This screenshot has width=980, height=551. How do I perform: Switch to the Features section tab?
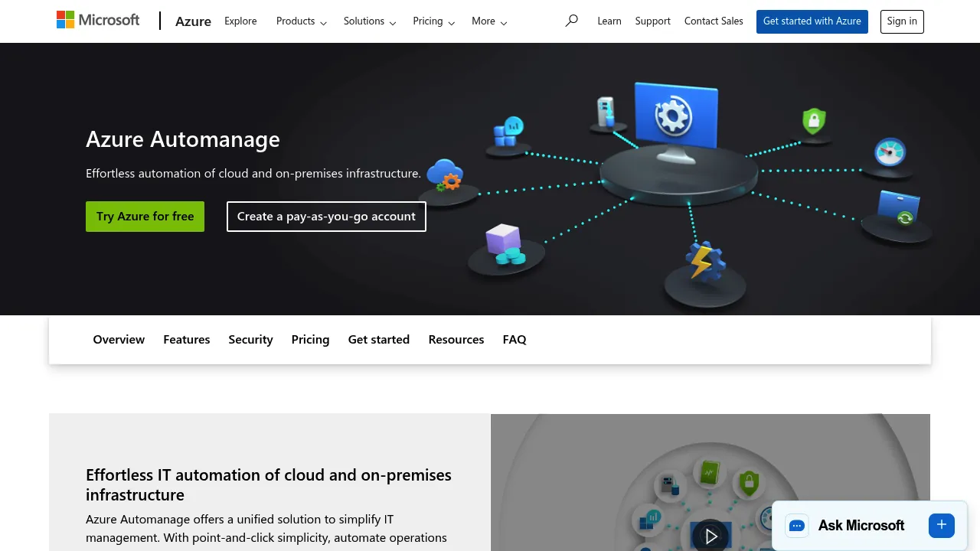[x=187, y=340]
